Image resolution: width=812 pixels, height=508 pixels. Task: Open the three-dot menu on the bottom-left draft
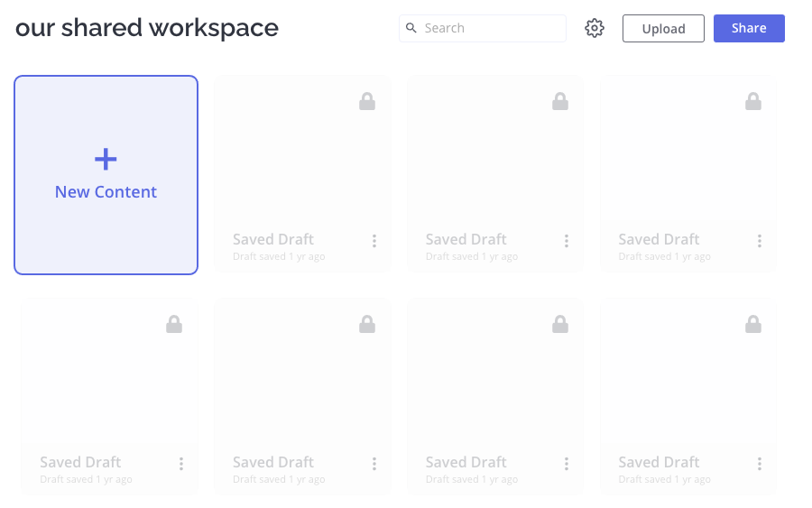click(181, 464)
